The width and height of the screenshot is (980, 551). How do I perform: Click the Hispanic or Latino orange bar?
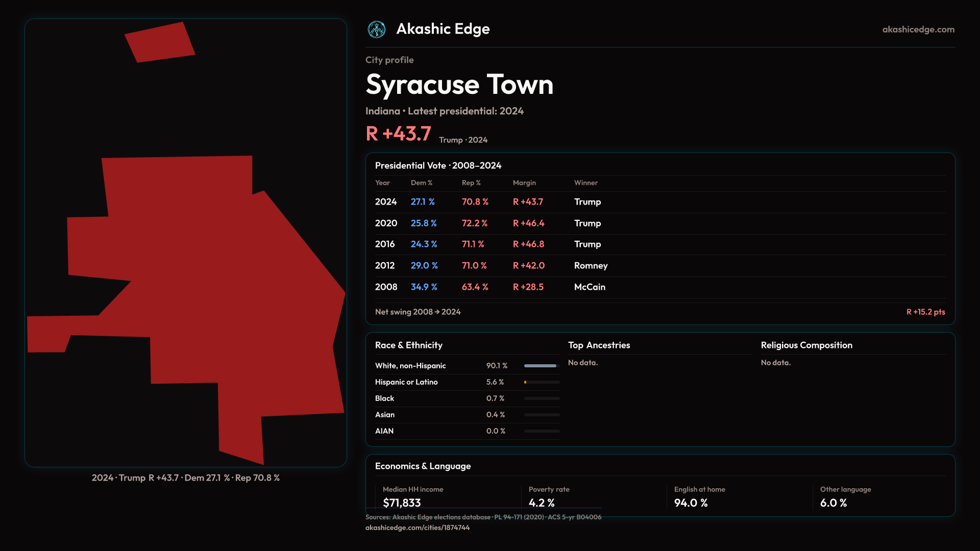click(x=525, y=382)
